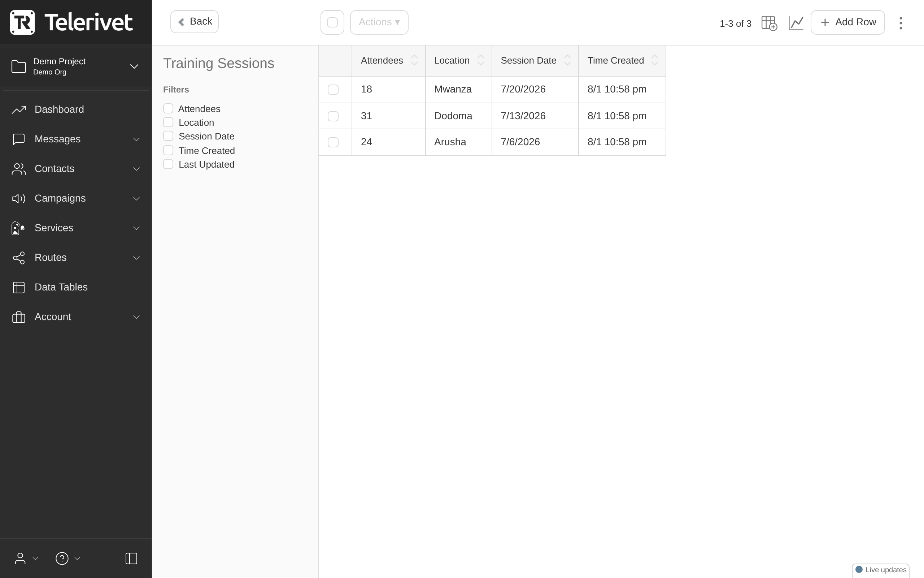
Task: Expand the Campaigns submenu chevron
Action: point(136,199)
